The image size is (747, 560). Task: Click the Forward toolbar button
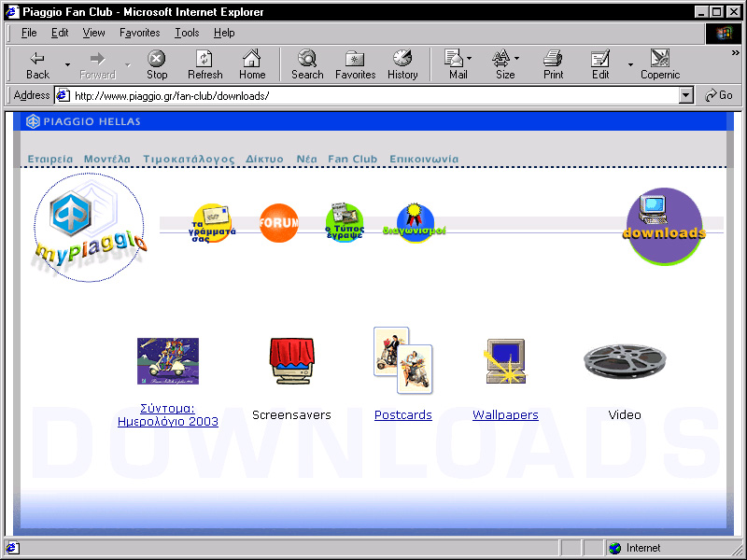pos(98,64)
